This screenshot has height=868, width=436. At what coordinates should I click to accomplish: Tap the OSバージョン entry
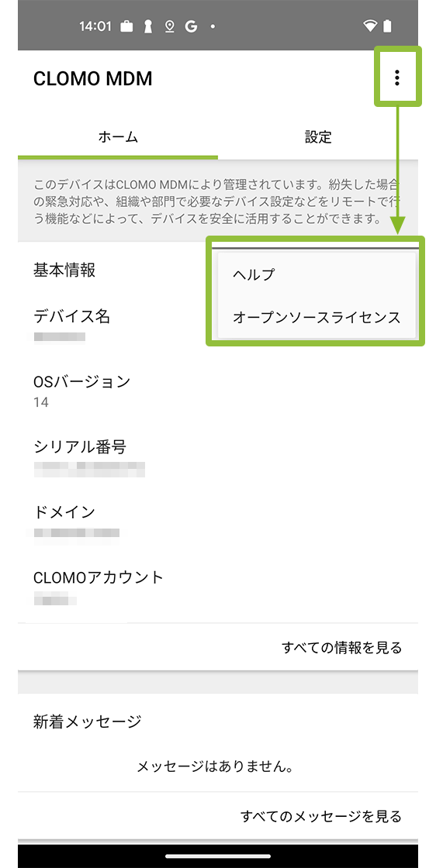(x=218, y=391)
